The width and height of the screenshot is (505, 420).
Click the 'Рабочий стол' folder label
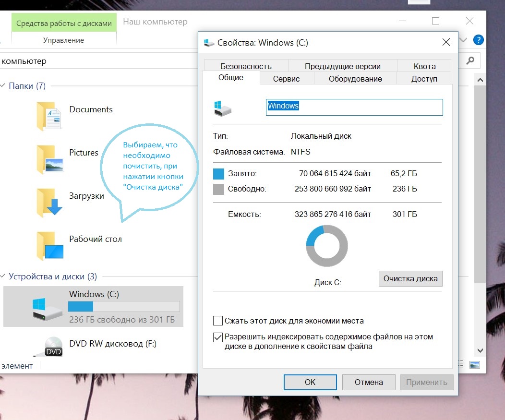(96, 239)
